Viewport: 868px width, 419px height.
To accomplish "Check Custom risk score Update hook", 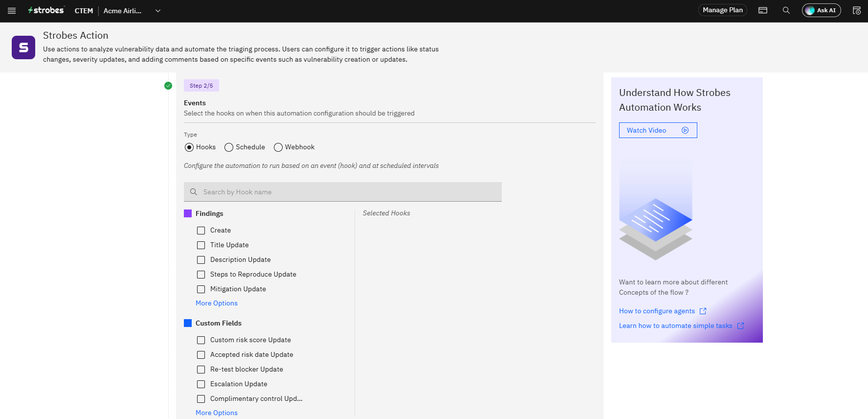I will [x=201, y=340].
